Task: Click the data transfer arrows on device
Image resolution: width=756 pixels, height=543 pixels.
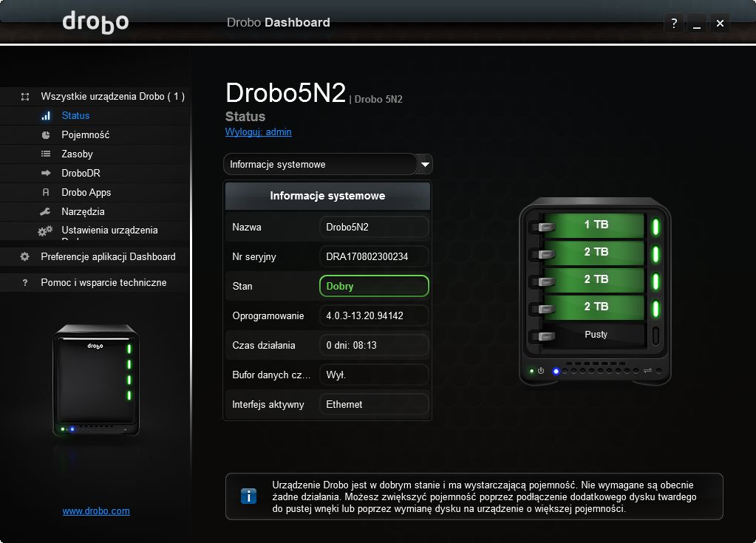Action: point(647,371)
